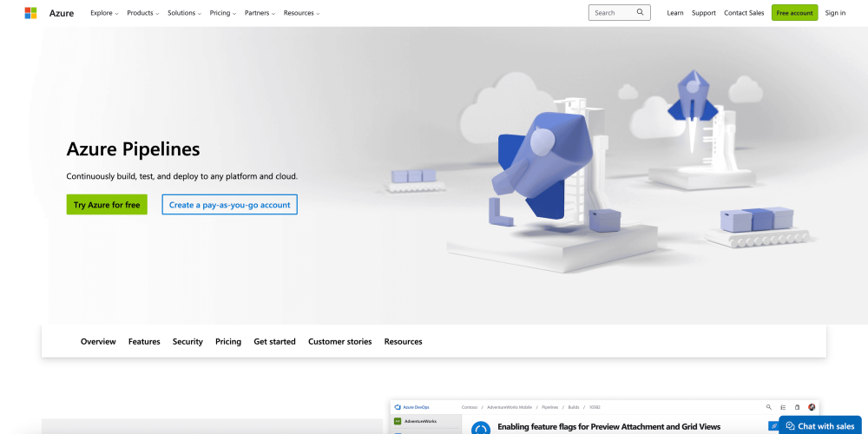Screen dimensions: 868x434
Task: Switch to the Features tab
Action: pyautogui.click(x=144, y=341)
